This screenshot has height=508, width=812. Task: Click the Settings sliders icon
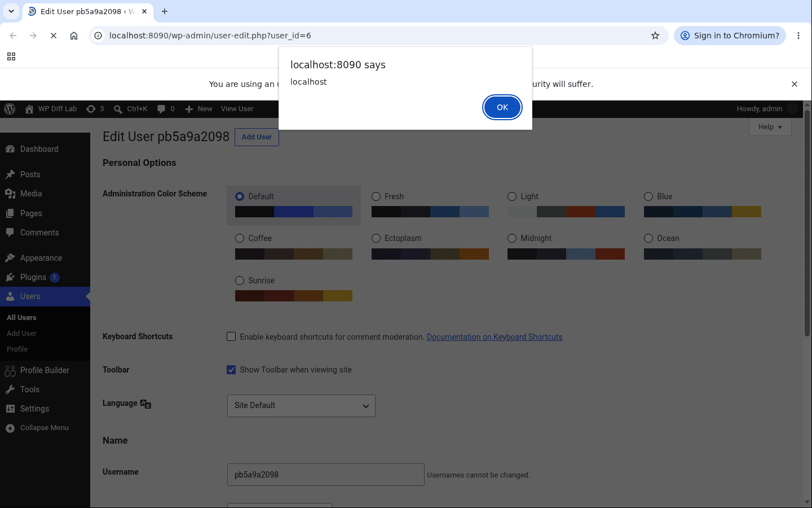(10, 409)
